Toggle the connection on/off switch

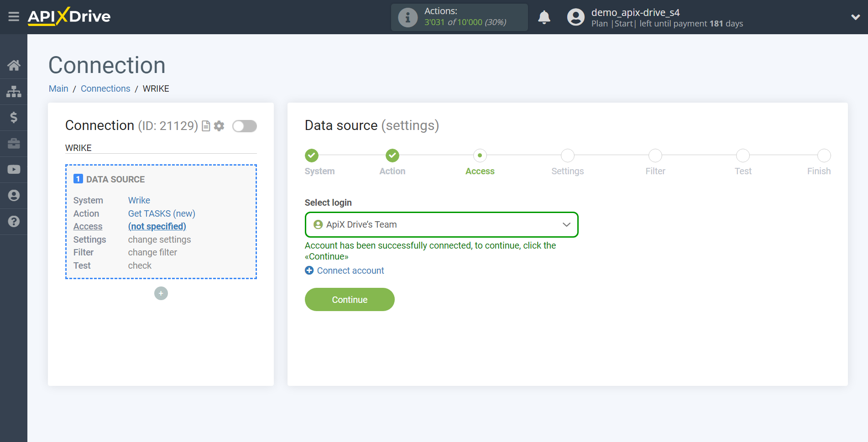pyautogui.click(x=244, y=126)
